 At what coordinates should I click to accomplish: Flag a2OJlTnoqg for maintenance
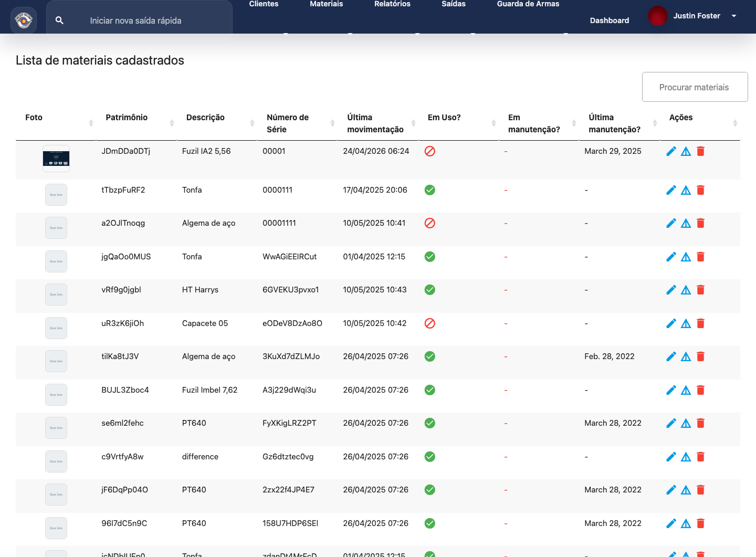(x=686, y=223)
